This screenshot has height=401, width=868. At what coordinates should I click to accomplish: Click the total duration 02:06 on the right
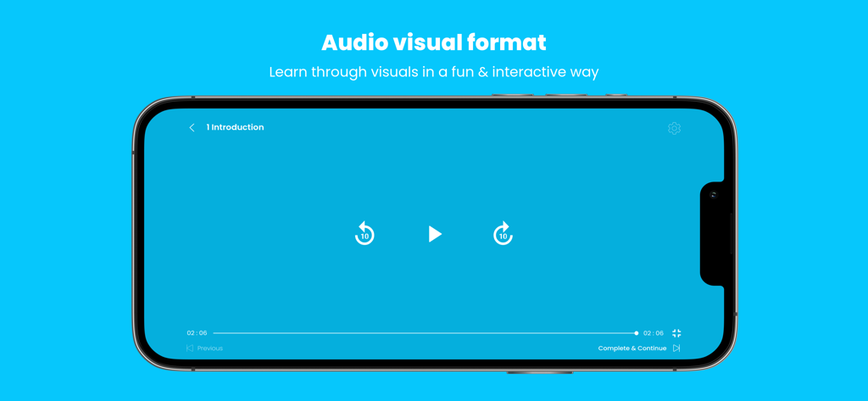click(x=653, y=333)
